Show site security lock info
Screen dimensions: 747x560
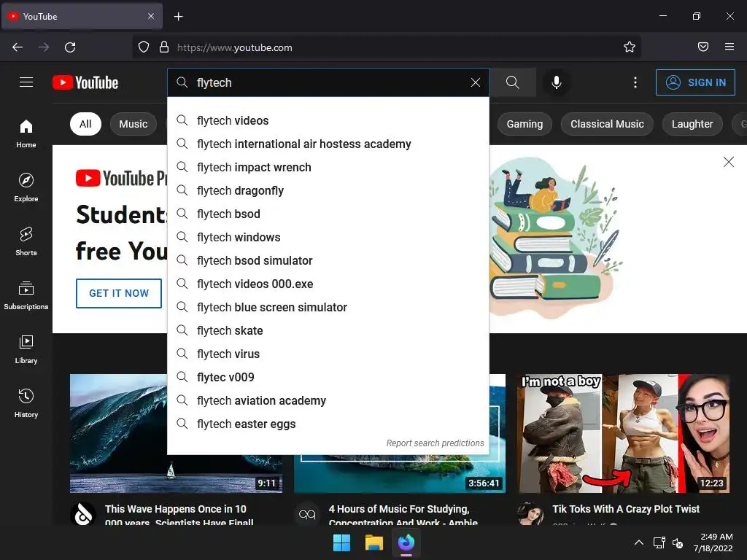pyautogui.click(x=164, y=47)
